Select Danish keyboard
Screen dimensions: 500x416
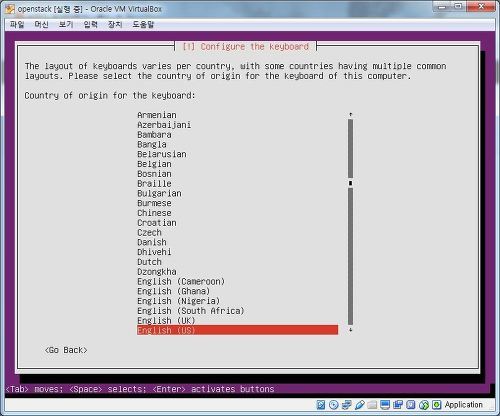152,242
